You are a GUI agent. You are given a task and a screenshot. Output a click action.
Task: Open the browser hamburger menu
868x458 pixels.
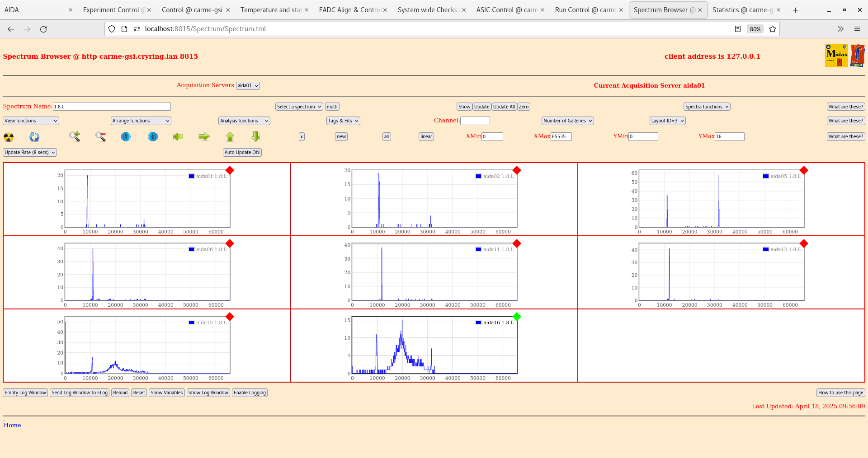[x=857, y=29]
